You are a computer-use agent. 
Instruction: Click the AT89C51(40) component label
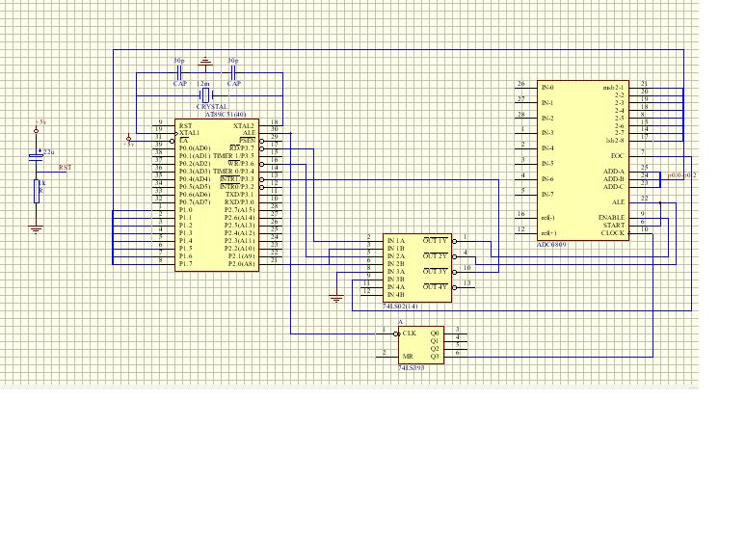226,115
